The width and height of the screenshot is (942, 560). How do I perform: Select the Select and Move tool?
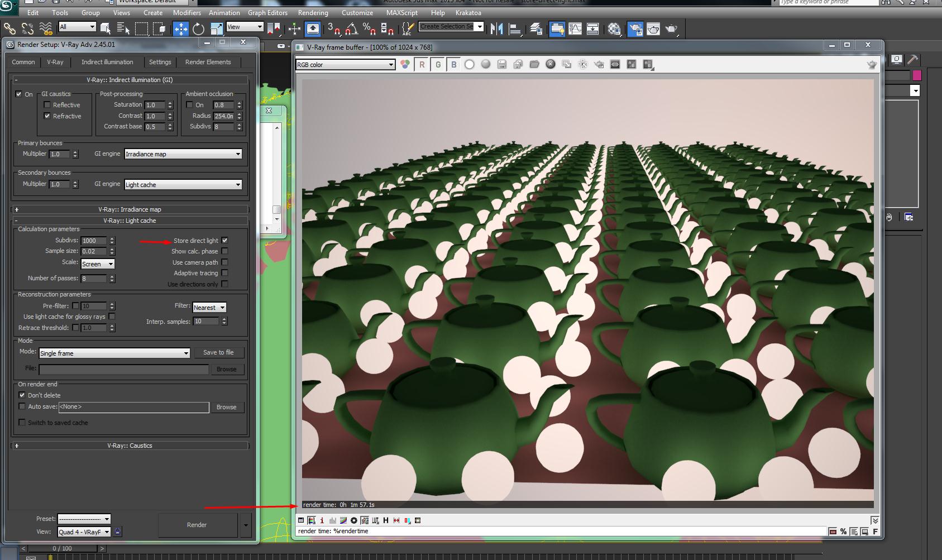[x=181, y=28]
